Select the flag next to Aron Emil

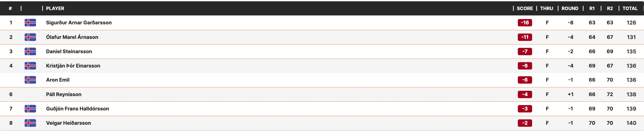click(x=30, y=80)
